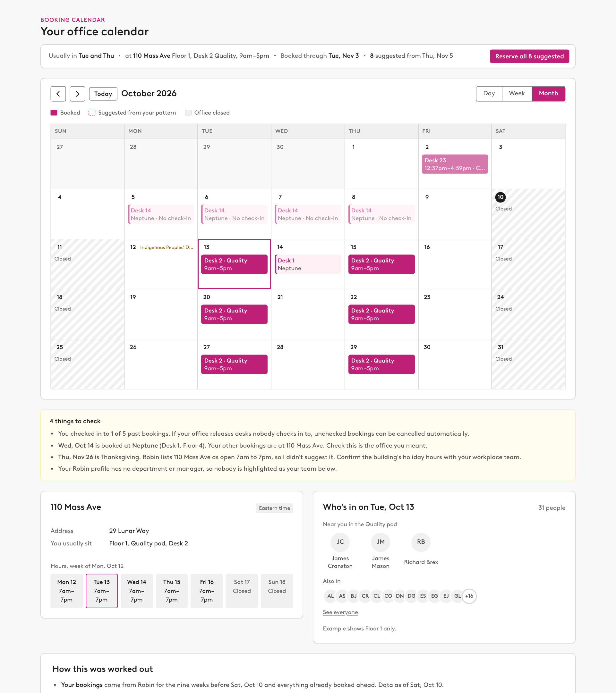The image size is (616, 693).
Task: Select today's date circle 10
Action: click(501, 197)
